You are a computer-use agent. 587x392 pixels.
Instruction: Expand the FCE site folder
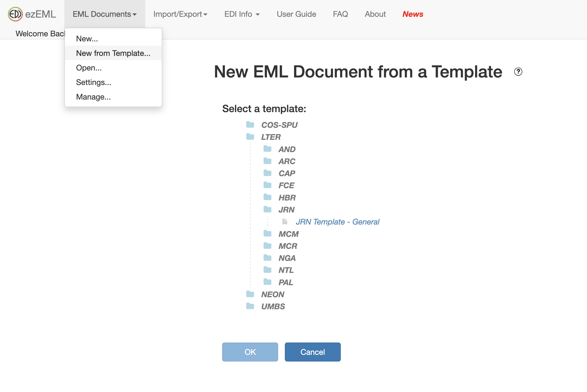click(286, 185)
